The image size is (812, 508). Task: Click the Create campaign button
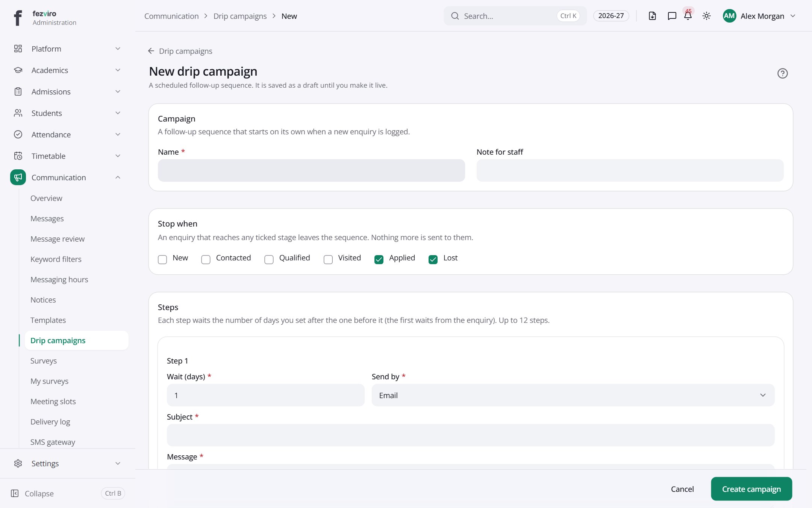click(x=751, y=489)
